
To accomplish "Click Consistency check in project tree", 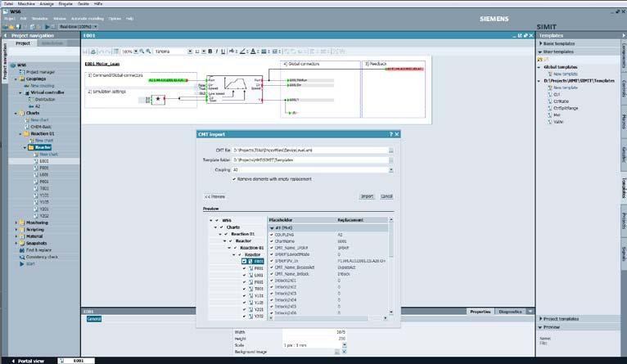I will coord(42,257).
